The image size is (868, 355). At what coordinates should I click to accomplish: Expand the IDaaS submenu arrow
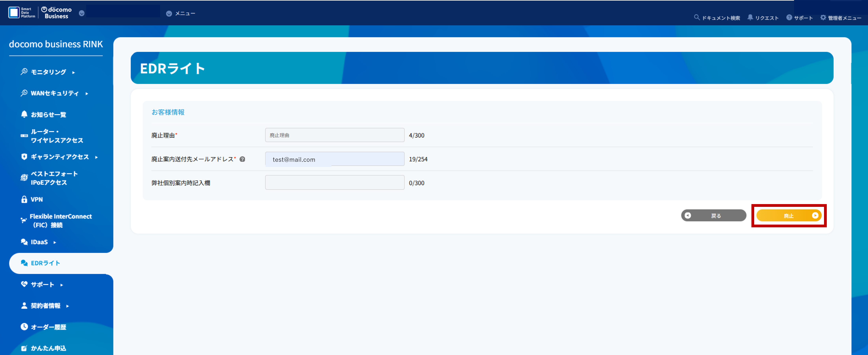[55, 242]
